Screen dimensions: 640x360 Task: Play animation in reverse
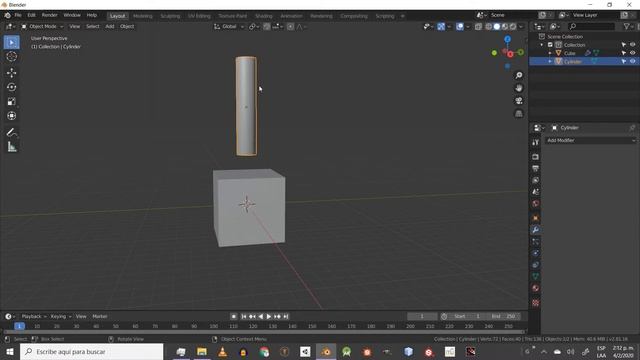[260, 316]
